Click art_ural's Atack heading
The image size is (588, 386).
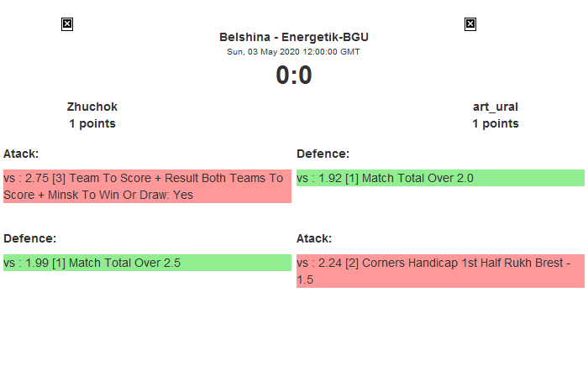314,238
